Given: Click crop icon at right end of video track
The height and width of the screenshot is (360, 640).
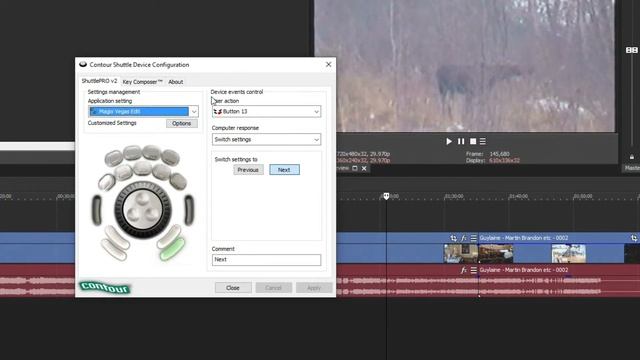Looking at the screenshot, I should (634, 238).
